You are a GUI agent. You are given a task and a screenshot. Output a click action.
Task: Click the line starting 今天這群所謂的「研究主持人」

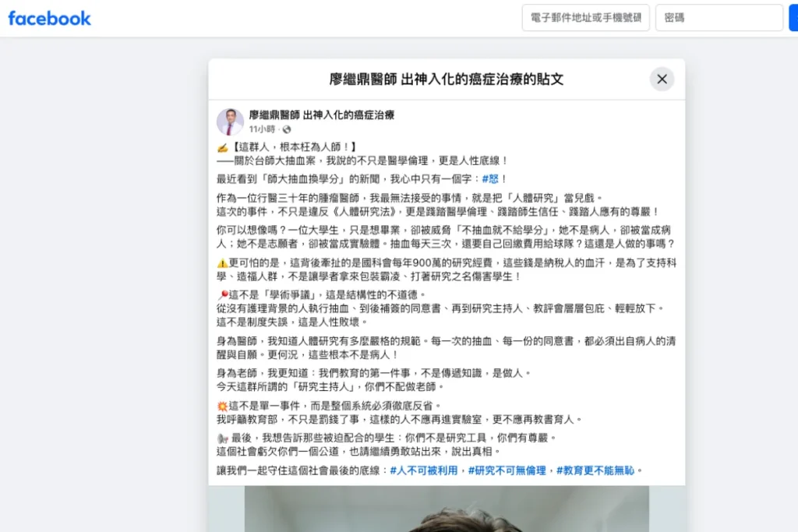pyautogui.click(x=330, y=386)
